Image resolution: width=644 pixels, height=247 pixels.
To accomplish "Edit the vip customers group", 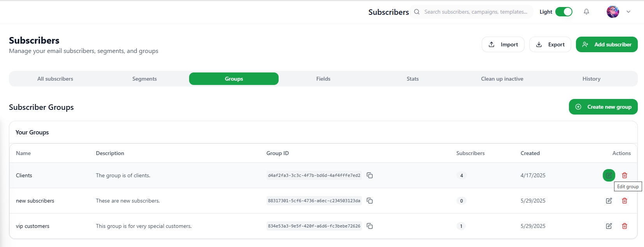I will point(609,226).
